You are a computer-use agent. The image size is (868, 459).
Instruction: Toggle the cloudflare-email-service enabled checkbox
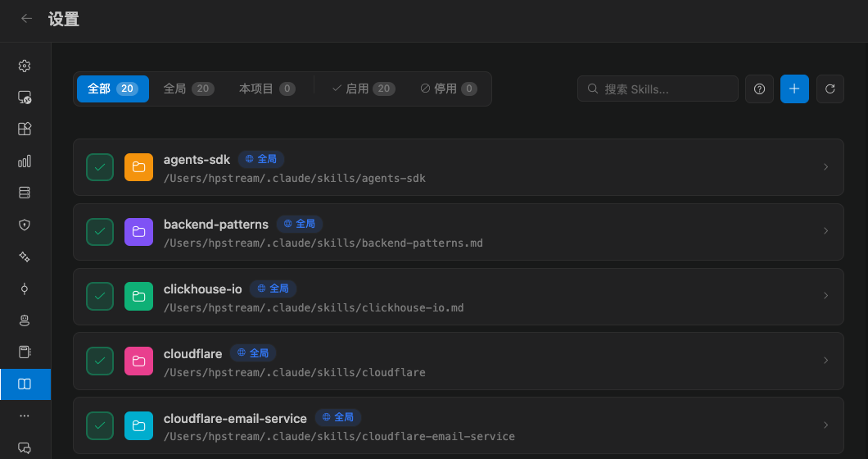click(x=100, y=425)
